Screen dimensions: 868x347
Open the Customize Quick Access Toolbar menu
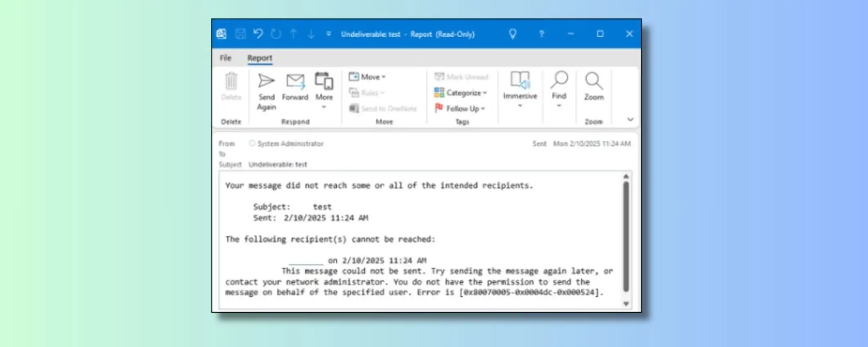(328, 34)
